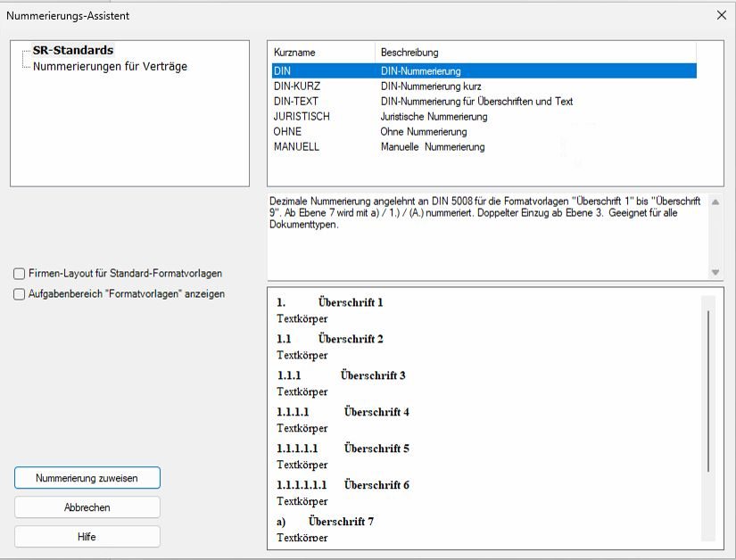The width and height of the screenshot is (736, 560).
Task: Select the SR-Standards tree node
Action: tap(72, 51)
